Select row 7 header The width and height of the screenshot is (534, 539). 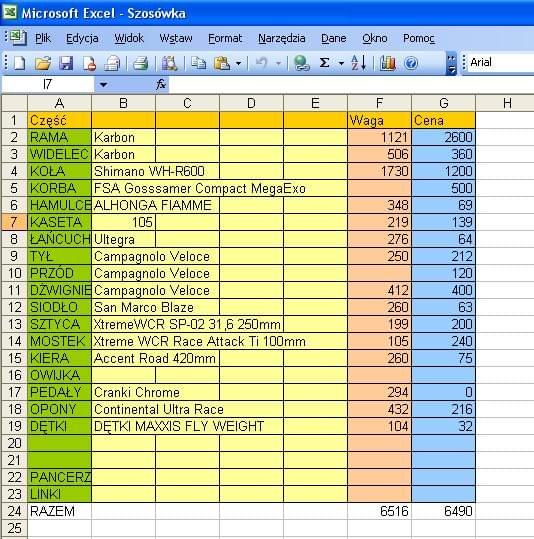pyautogui.click(x=14, y=222)
